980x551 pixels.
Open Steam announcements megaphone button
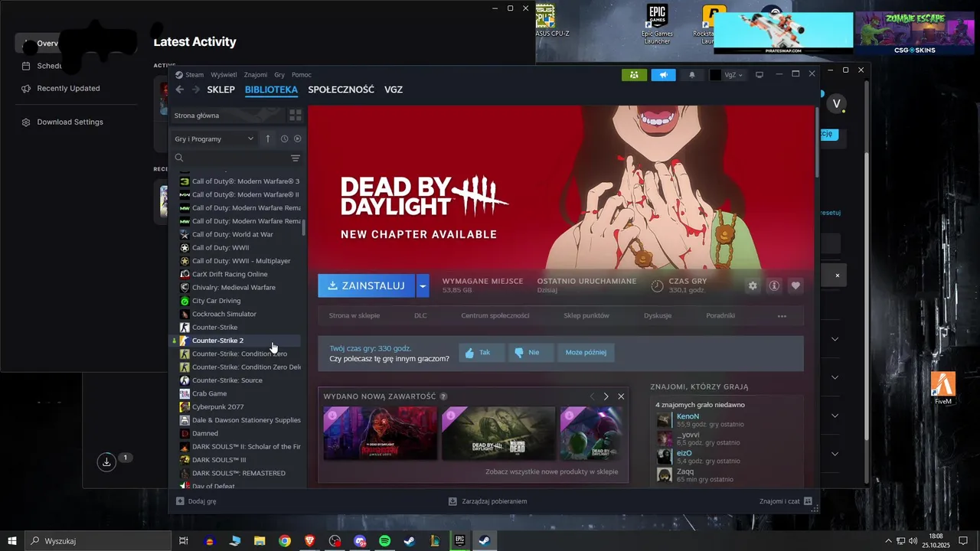point(664,75)
